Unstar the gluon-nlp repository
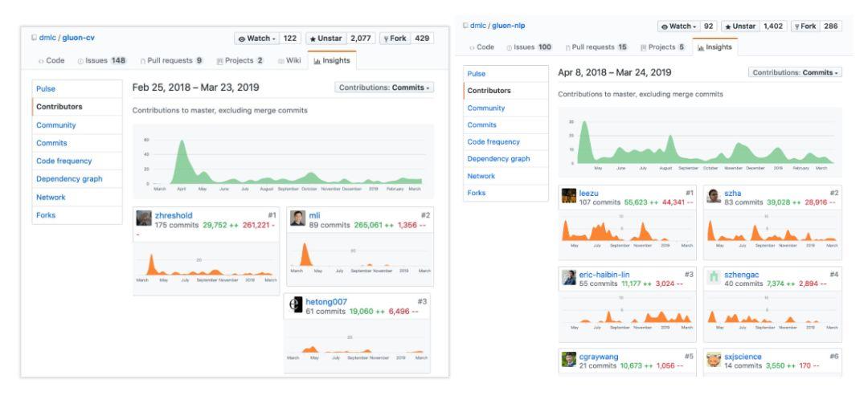Viewport: 868px width, 404px height. coord(740,26)
